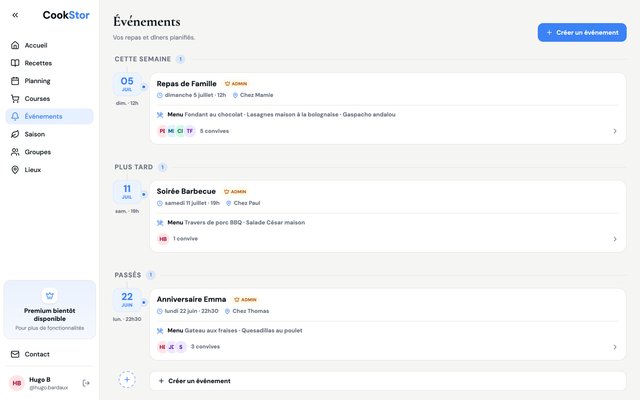Click the PLUS TARD section header
Viewport: 640px width, 400px height.
pos(133,167)
